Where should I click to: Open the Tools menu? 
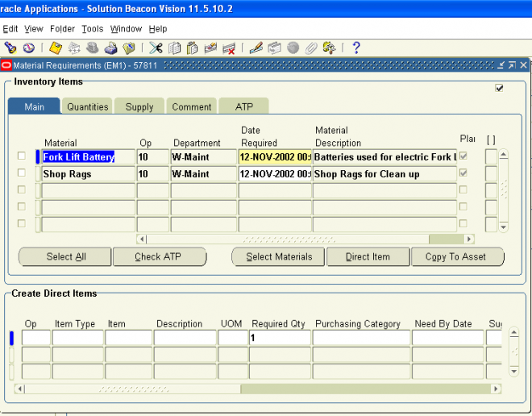[92, 29]
